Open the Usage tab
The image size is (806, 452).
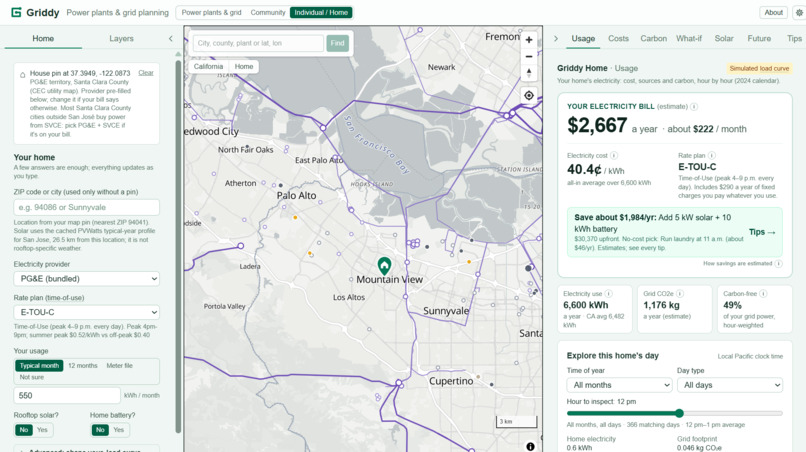[583, 39]
